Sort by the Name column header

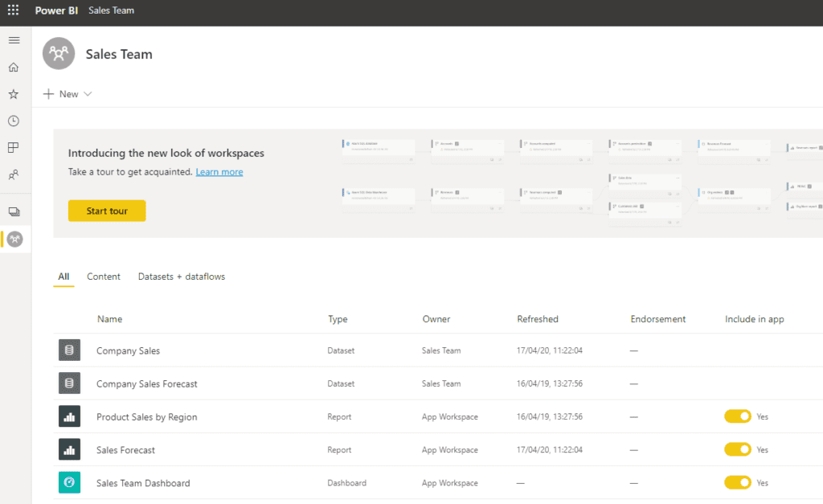tap(109, 319)
